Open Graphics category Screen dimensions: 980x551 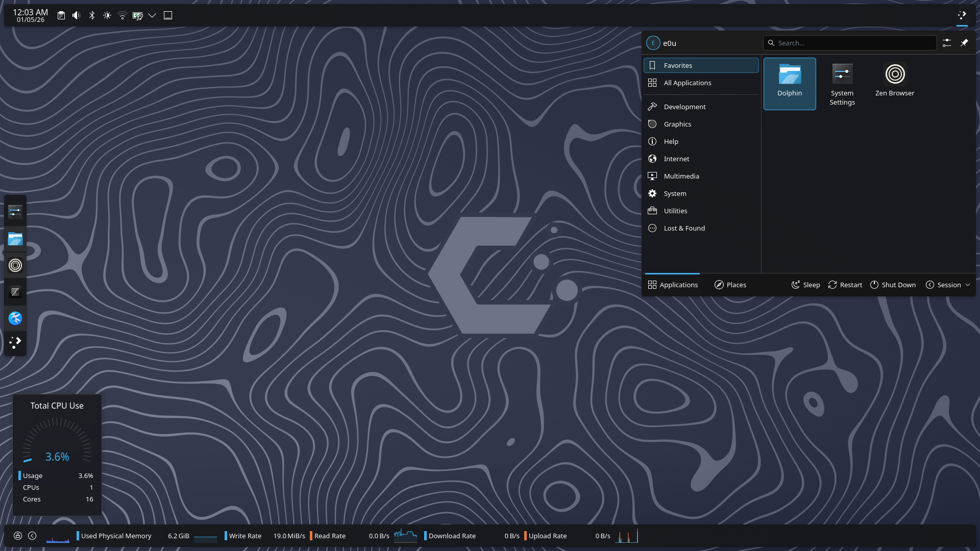(701, 124)
